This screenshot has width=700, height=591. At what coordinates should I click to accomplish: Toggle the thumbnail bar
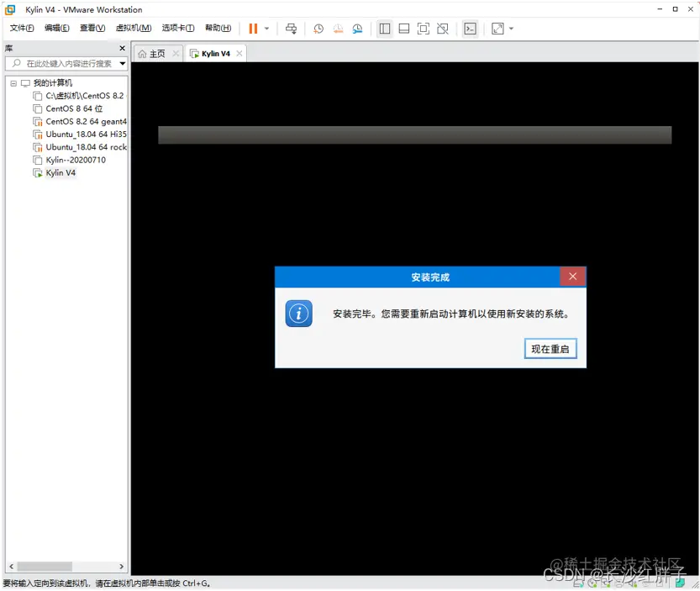click(x=404, y=28)
